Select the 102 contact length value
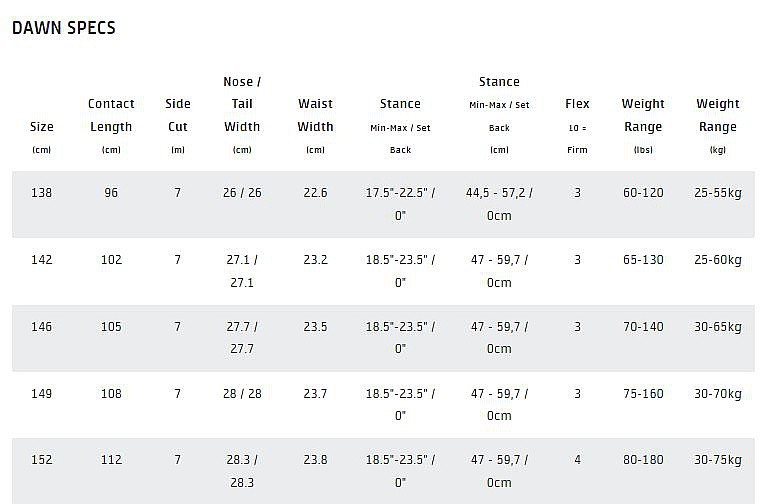764x504 pixels. tap(111, 260)
